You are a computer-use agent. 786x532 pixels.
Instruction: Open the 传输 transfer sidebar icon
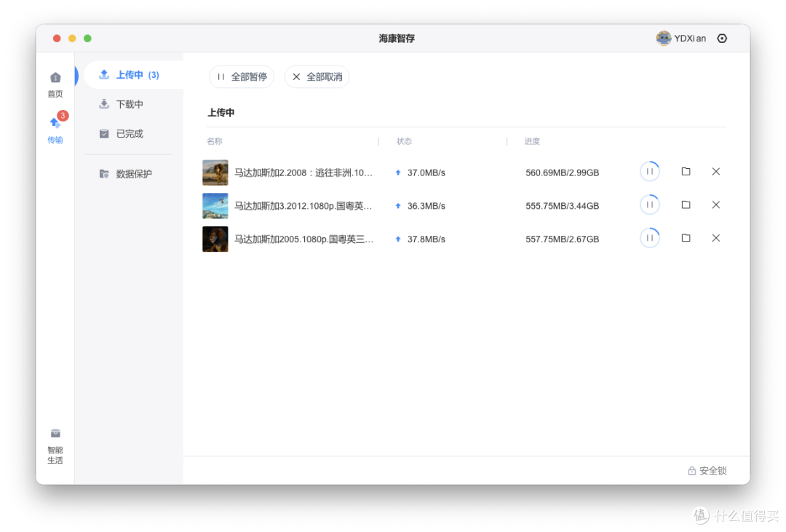point(55,128)
